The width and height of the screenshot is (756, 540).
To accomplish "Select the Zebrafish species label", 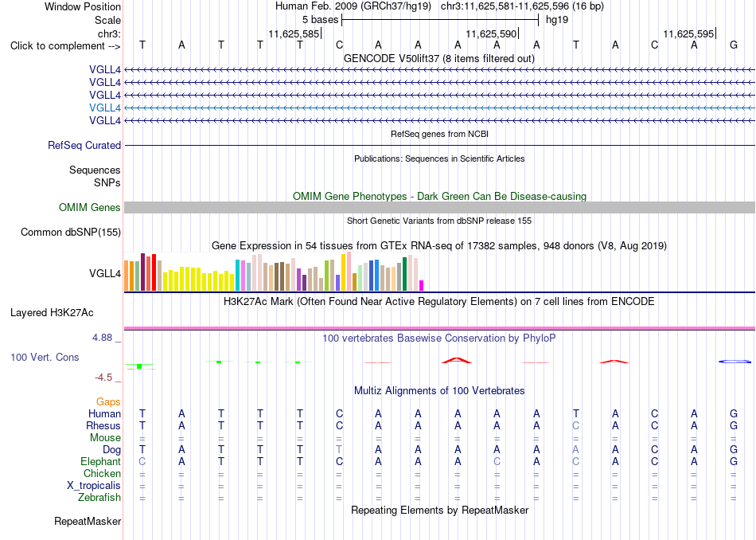I will click(x=99, y=497).
